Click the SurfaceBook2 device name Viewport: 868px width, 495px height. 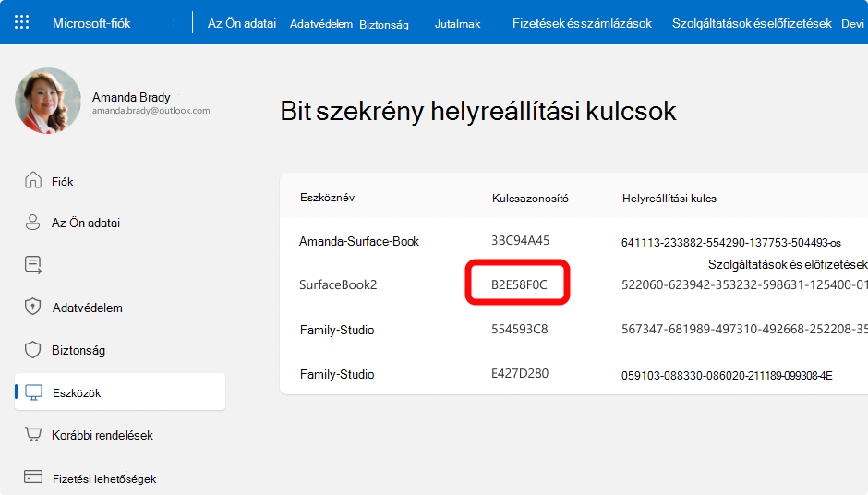338,284
